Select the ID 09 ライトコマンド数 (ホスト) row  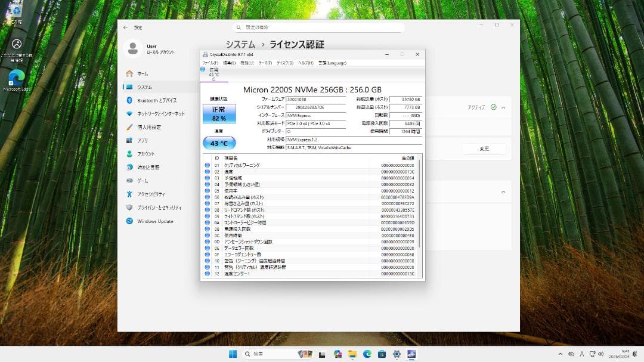point(310,216)
